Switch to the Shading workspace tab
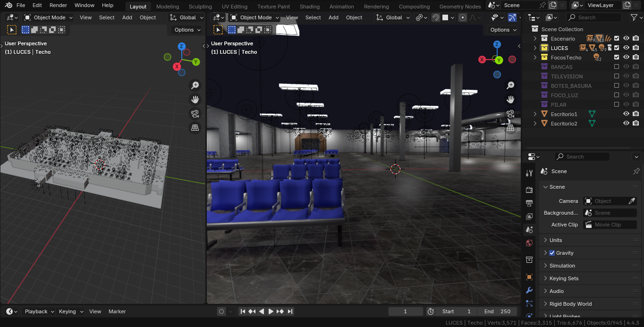This screenshot has height=327, width=644. (x=309, y=7)
